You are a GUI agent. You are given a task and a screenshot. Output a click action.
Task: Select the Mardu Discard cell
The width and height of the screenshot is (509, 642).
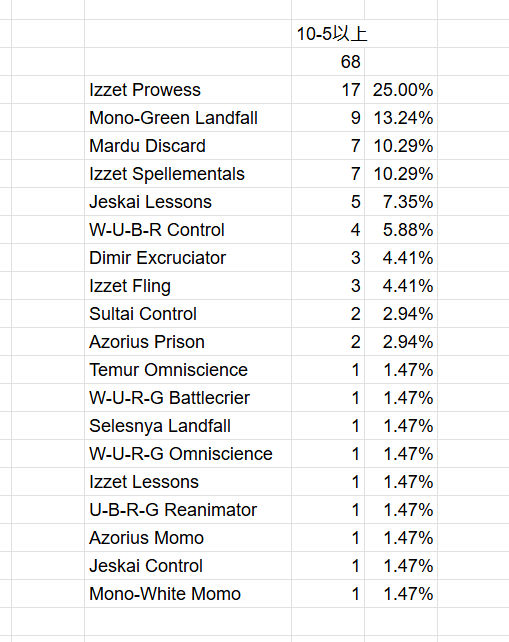[x=188, y=146]
